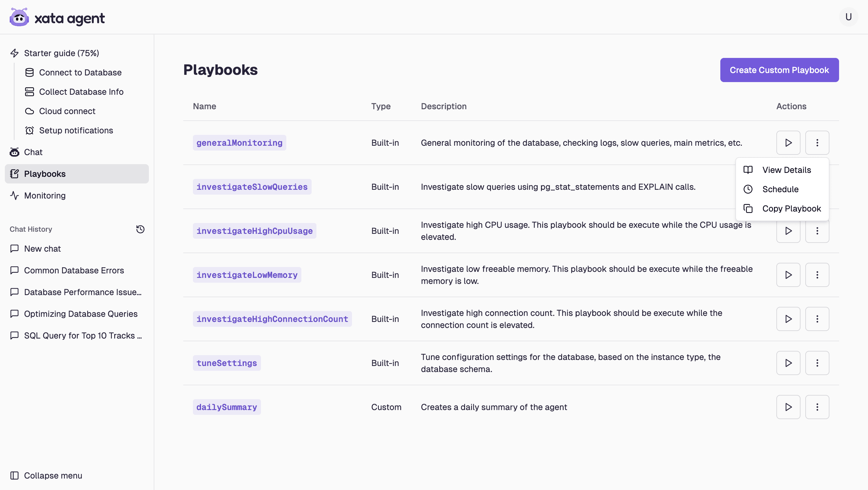
Task: Click the user avatar U icon
Action: [848, 17]
